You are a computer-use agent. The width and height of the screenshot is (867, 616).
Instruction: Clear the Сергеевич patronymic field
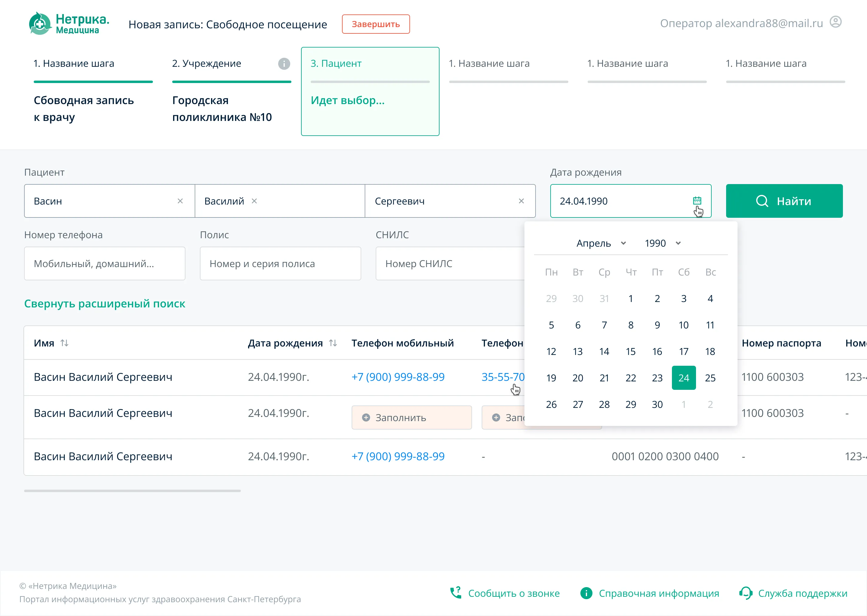[x=521, y=201]
